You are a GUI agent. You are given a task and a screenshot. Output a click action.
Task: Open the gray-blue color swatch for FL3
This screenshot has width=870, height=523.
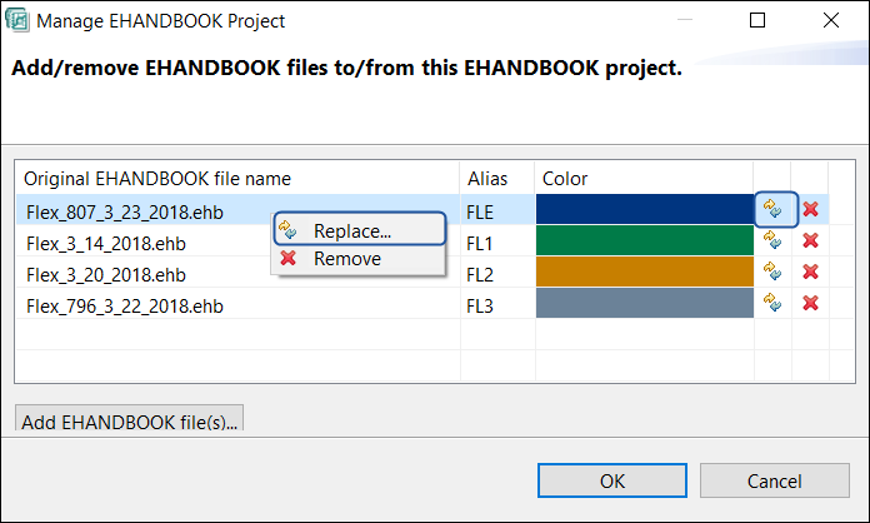coord(645,302)
